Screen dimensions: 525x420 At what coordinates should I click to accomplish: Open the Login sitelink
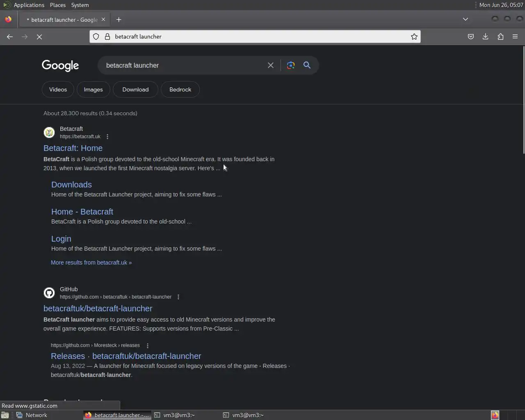[61, 239]
